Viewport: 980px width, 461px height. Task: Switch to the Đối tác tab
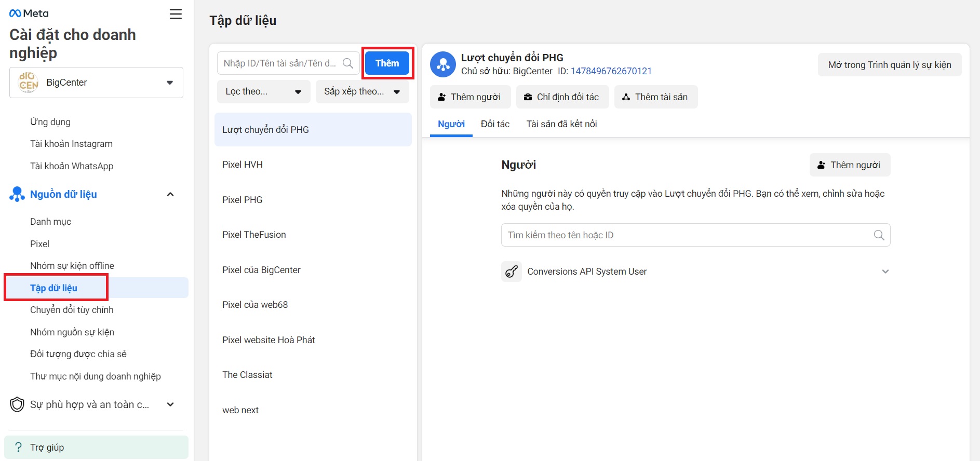[x=495, y=124]
